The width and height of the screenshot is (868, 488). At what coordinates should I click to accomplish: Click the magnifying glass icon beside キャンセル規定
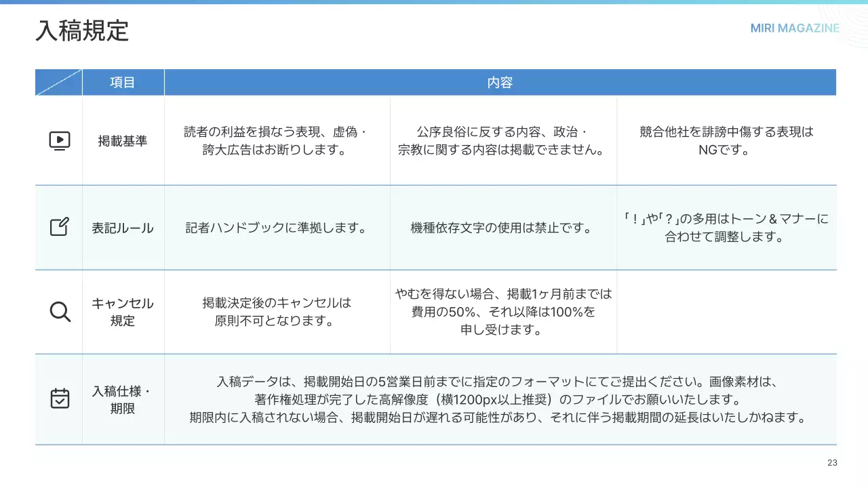(60, 312)
